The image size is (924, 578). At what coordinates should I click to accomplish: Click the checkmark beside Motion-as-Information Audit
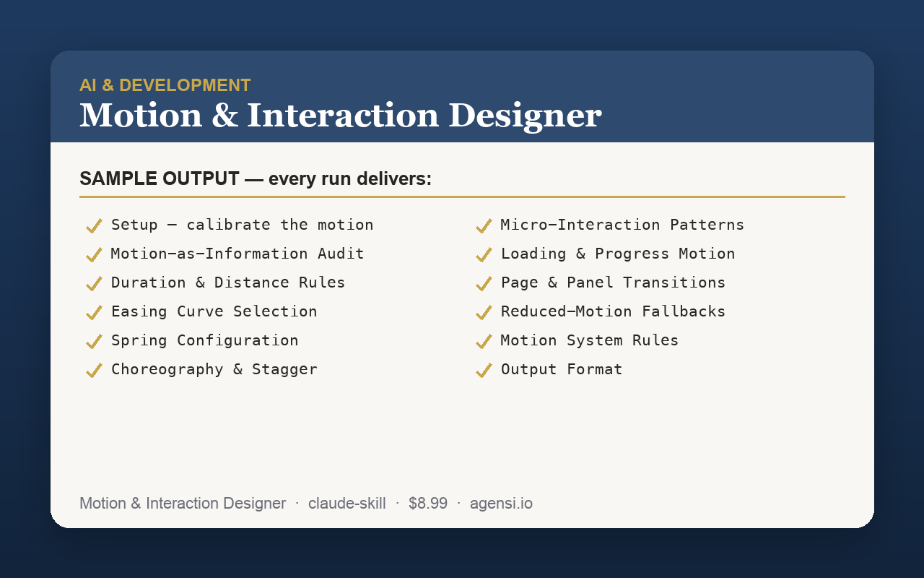coord(94,255)
